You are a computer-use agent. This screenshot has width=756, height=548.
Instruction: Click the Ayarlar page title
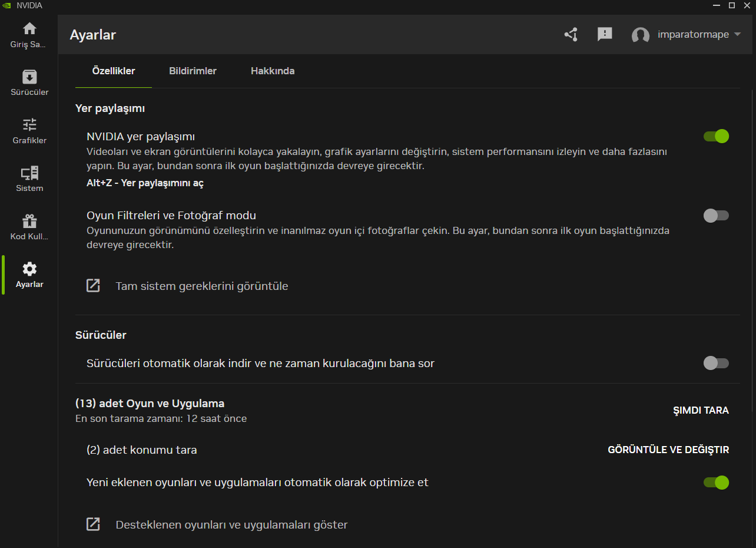click(x=93, y=35)
